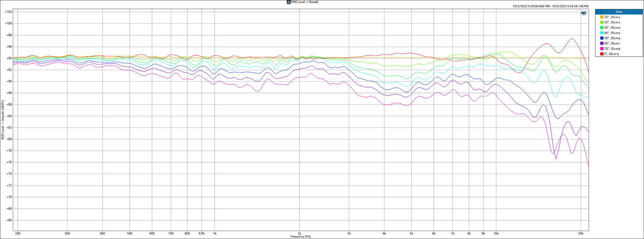The height and width of the screenshot is (239, 644).
Task: Click the +66 value on Y axis
Action: [x=9, y=220]
